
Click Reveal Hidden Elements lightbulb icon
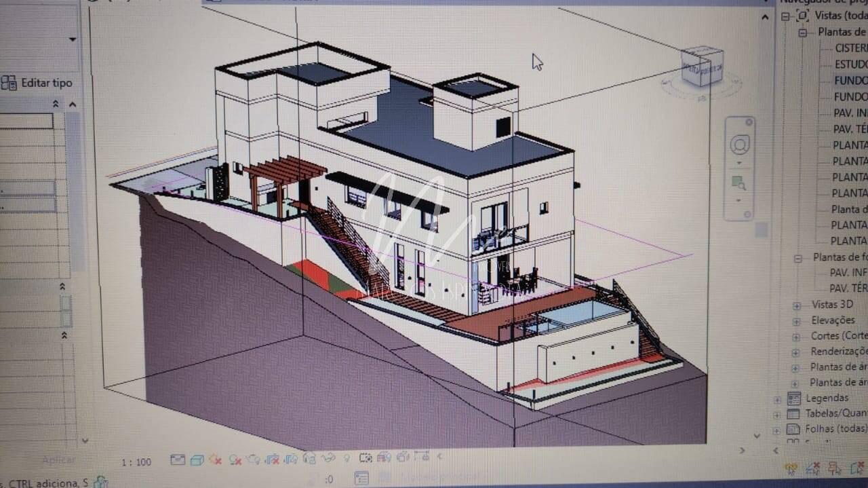[x=347, y=458]
